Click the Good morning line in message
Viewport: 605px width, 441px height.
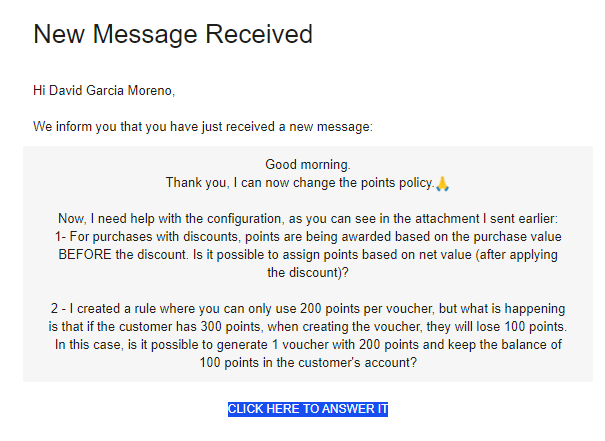click(x=308, y=165)
